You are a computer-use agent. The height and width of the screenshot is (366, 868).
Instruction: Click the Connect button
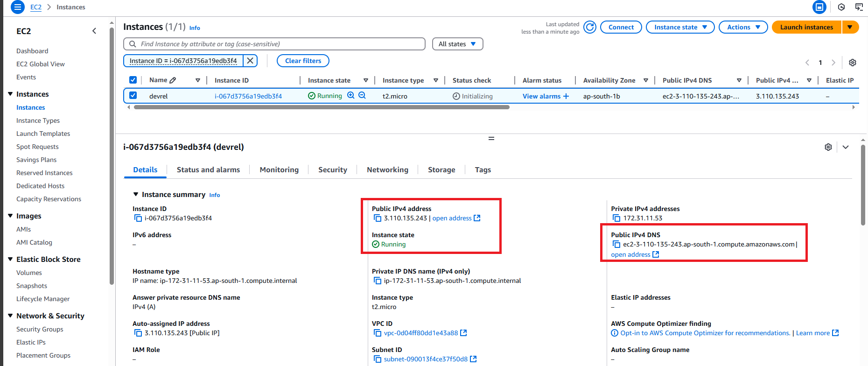(621, 27)
